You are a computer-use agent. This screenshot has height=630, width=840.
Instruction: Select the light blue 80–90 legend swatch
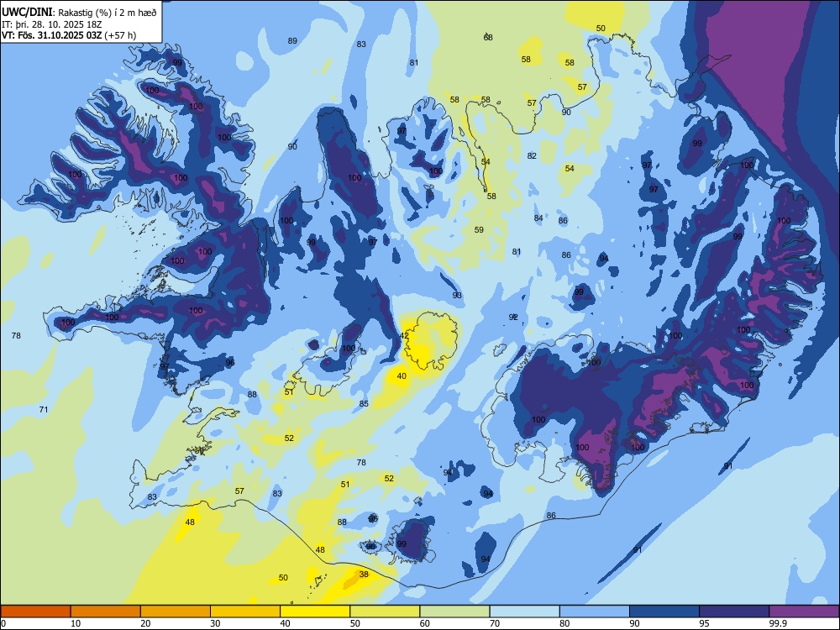pos(595,612)
